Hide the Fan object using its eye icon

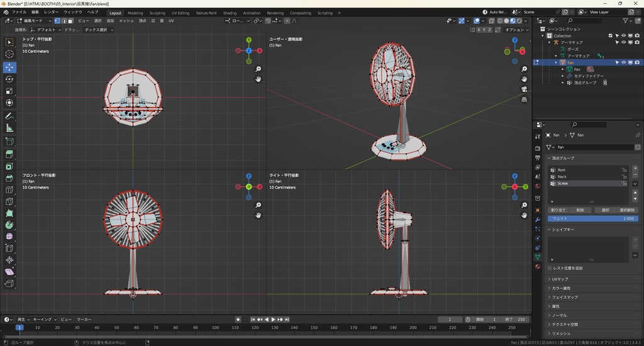pyautogui.click(x=623, y=62)
